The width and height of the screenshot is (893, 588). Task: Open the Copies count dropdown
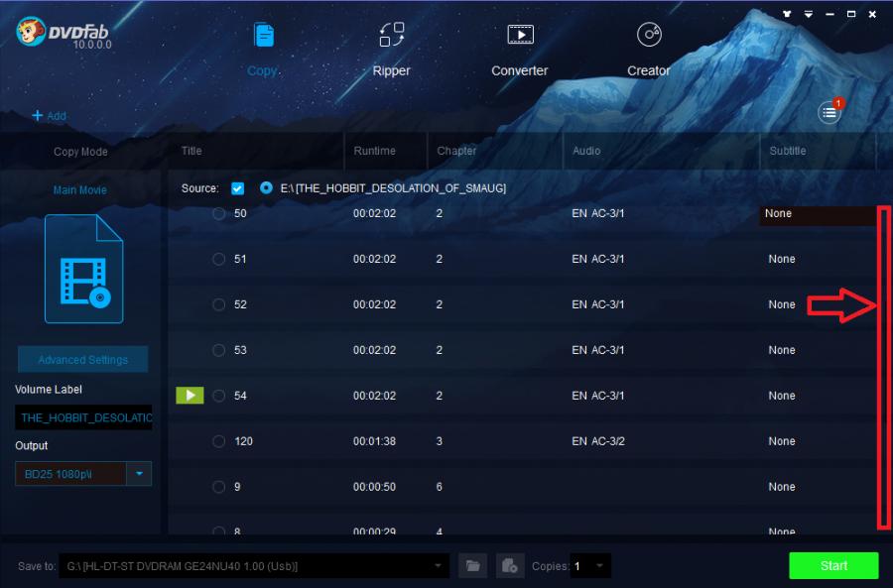click(x=599, y=566)
